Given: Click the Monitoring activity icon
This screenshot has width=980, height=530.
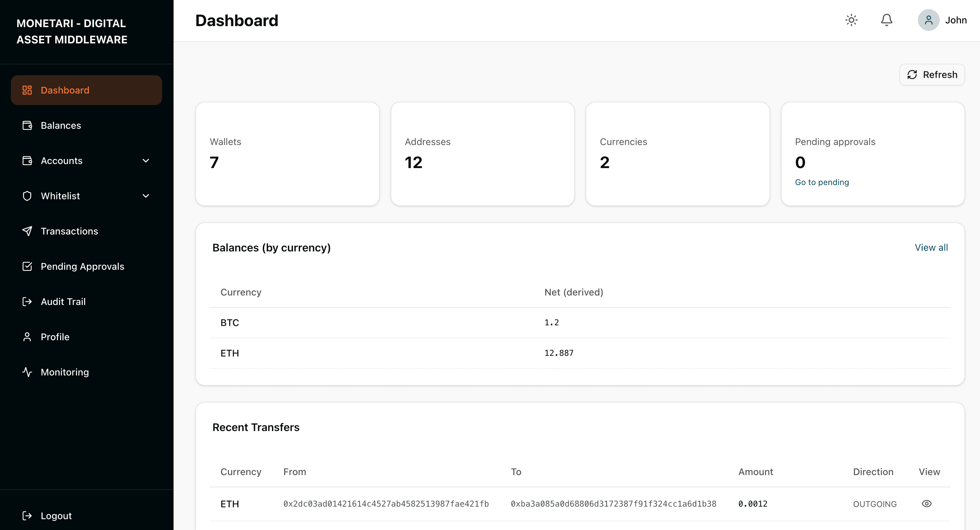Looking at the screenshot, I should tap(27, 372).
